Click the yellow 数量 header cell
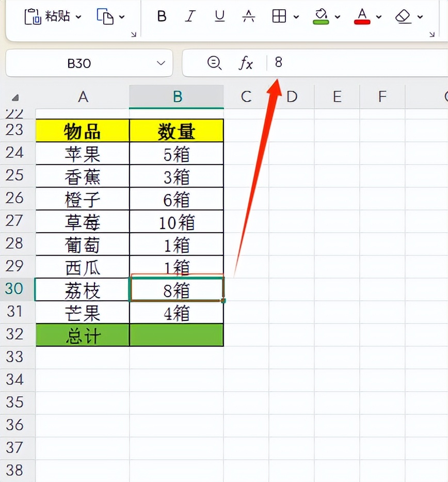 click(177, 131)
